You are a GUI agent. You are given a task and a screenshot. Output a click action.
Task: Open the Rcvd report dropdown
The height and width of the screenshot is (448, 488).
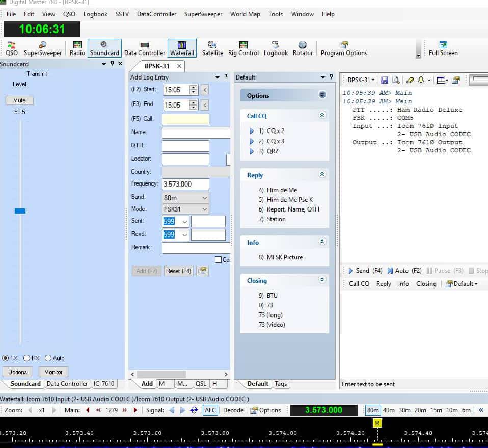184,235
